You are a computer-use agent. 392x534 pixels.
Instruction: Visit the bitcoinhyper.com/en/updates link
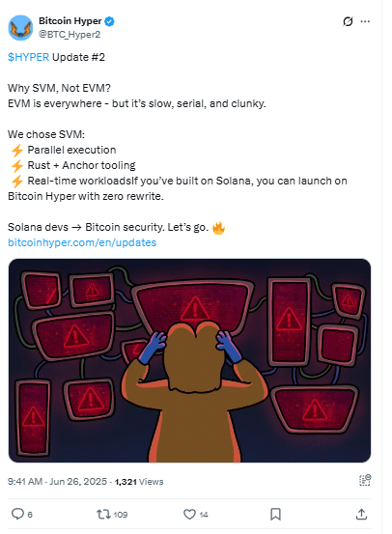82,242
